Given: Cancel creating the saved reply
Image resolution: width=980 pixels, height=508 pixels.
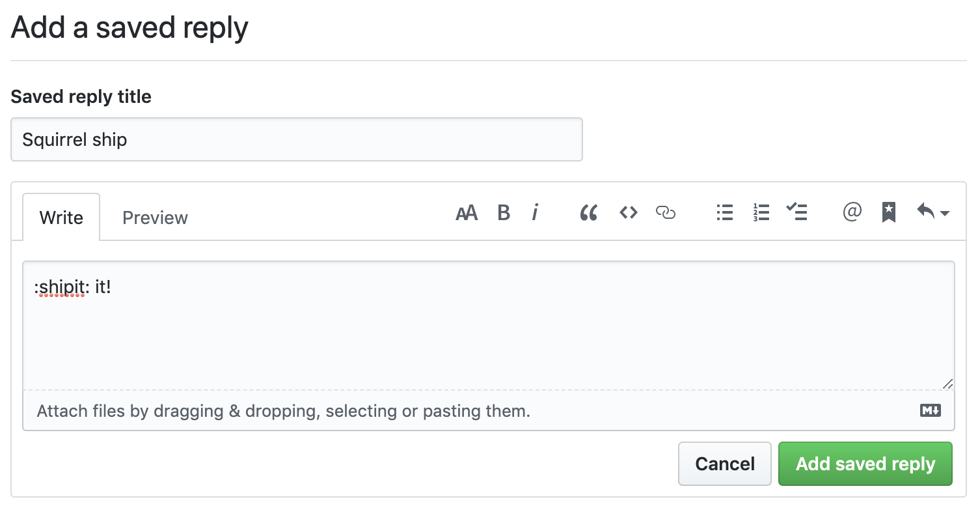Looking at the screenshot, I should [724, 463].
